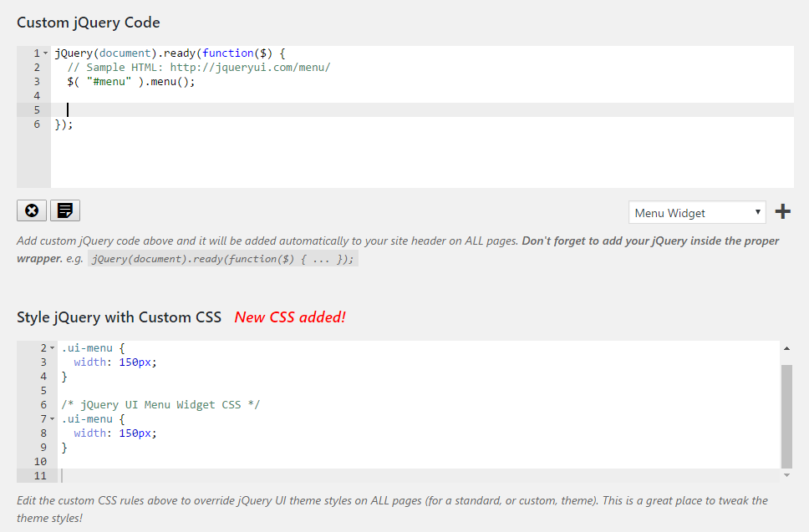Viewport: 809px width, 532px height.
Task: Click the "New CSS added!" notice
Action: click(290, 317)
